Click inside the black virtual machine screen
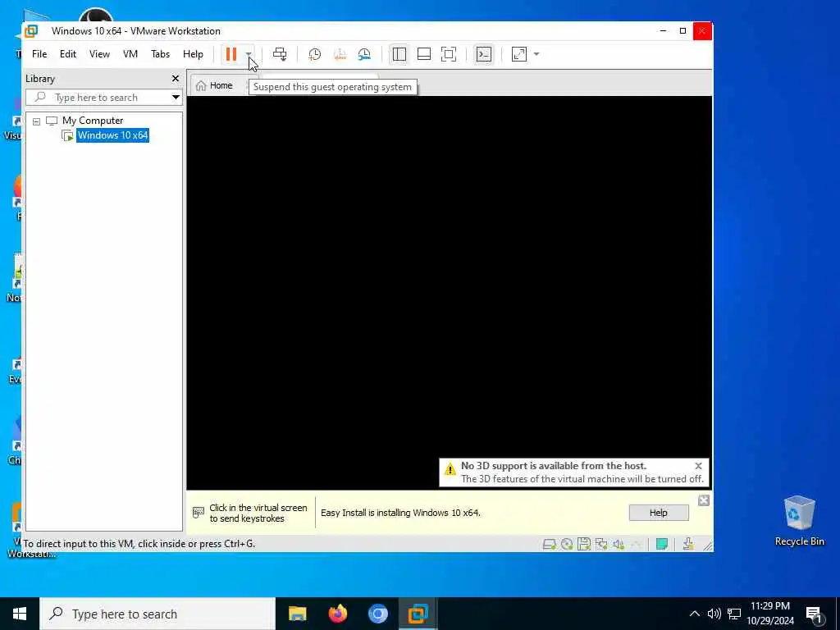Viewport: 840px width, 630px height. (x=449, y=292)
